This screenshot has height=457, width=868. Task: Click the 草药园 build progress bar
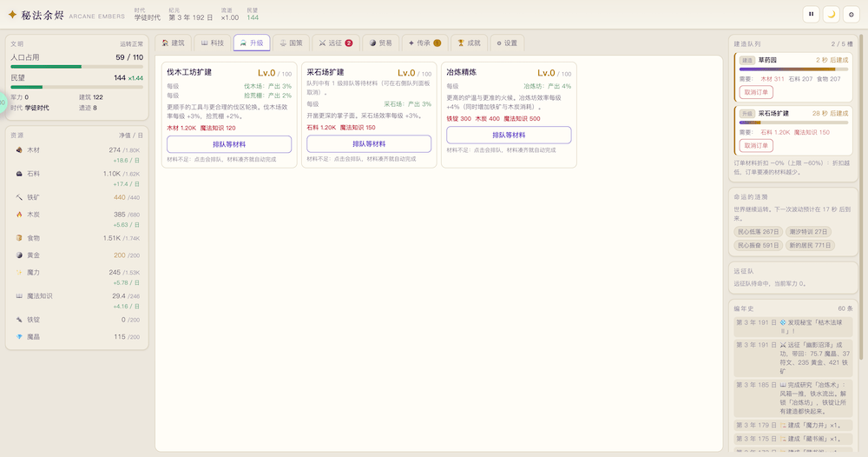pos(794,70)
